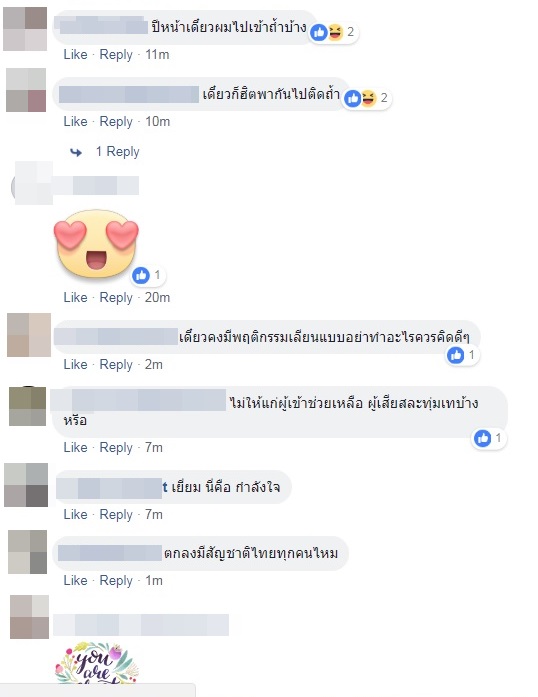Like the heart-eyes sticker comment from 20m ago
This screenshot has width=538, height=697.
tap(75, 297)
